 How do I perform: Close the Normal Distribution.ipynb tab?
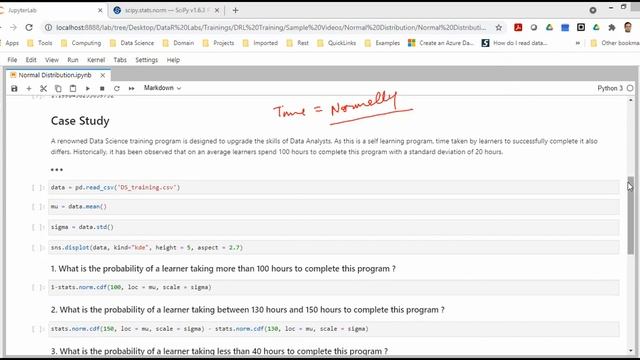point(103,75)
